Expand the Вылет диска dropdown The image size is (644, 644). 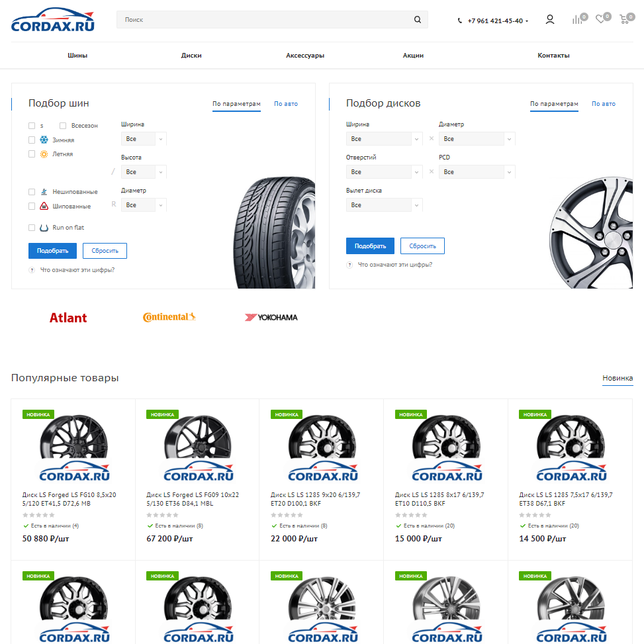(x=384, y=205)
